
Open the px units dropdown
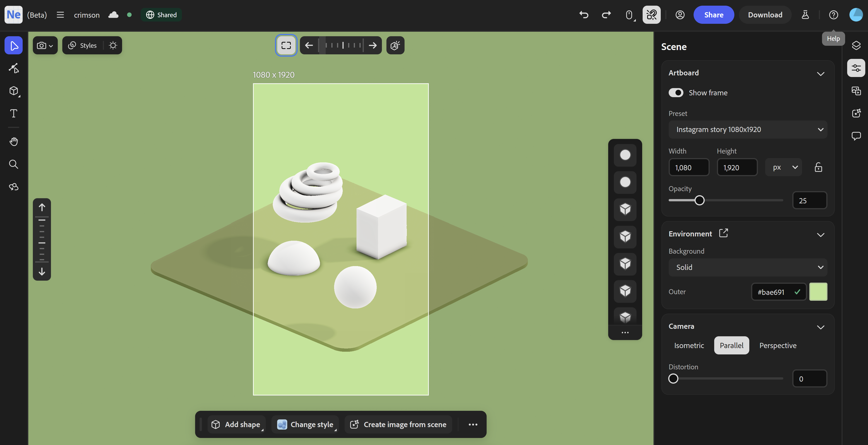(x=783, y=167)
